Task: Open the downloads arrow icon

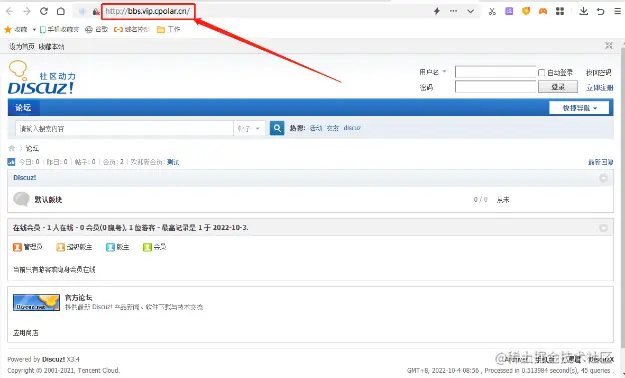Action: (x=584, y=11)
